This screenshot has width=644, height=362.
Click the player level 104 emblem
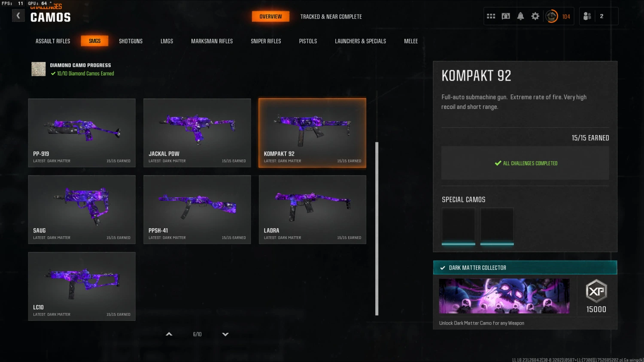pos(552,16)
